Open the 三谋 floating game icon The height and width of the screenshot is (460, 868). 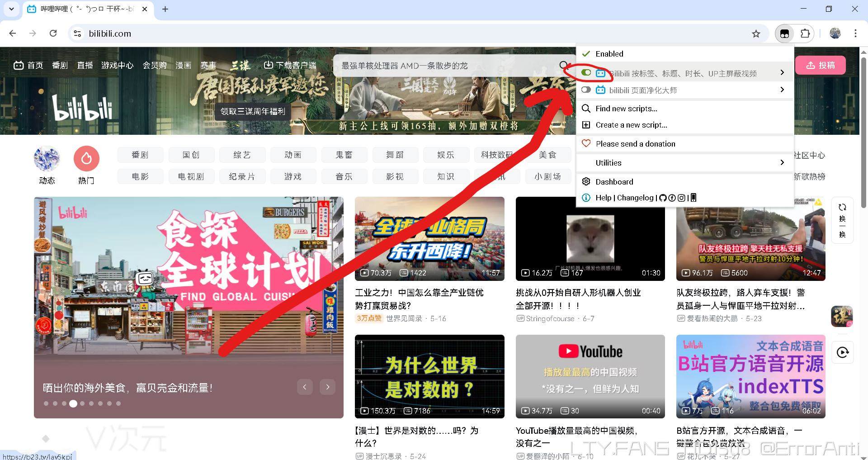tap(842, 316)
